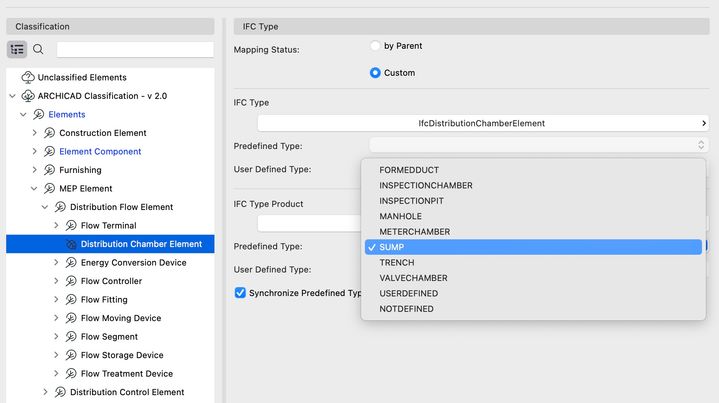Screen dimensions: 719x403
Task: Open the IfcDistributionChamberElement type selector
Action: pos(482,123)
